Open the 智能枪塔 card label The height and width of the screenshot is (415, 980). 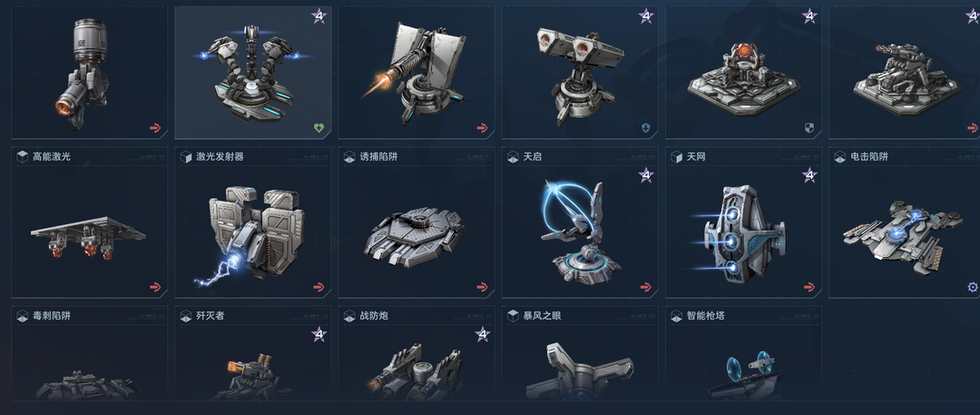click(x=706, y=315)
